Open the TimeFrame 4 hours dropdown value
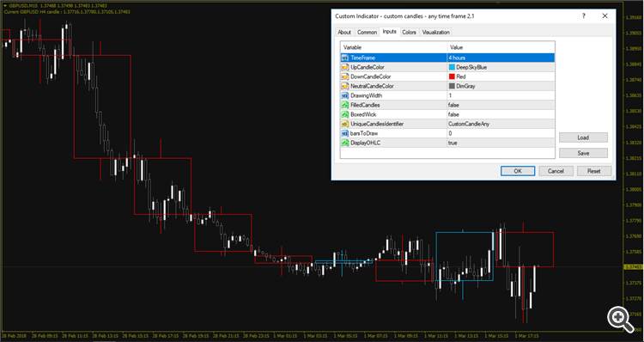644x342 pixels. click(x=501, y=58)
